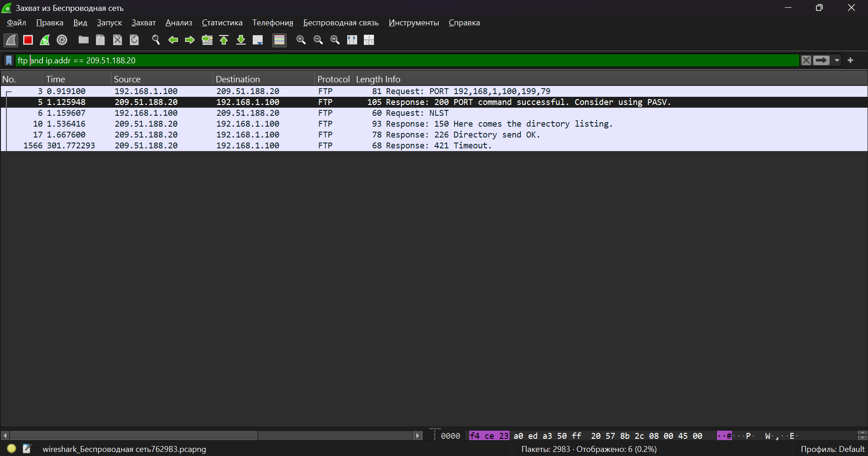
Task: Clear the display filter
Action: (x=806, y=60)
